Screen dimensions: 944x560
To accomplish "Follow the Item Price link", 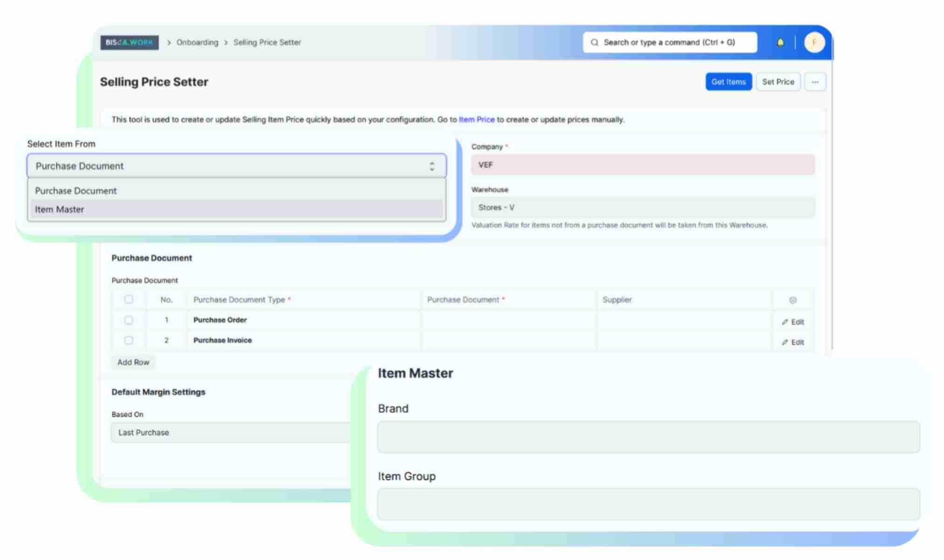I will pyautogui.click(x=476, y=120).
